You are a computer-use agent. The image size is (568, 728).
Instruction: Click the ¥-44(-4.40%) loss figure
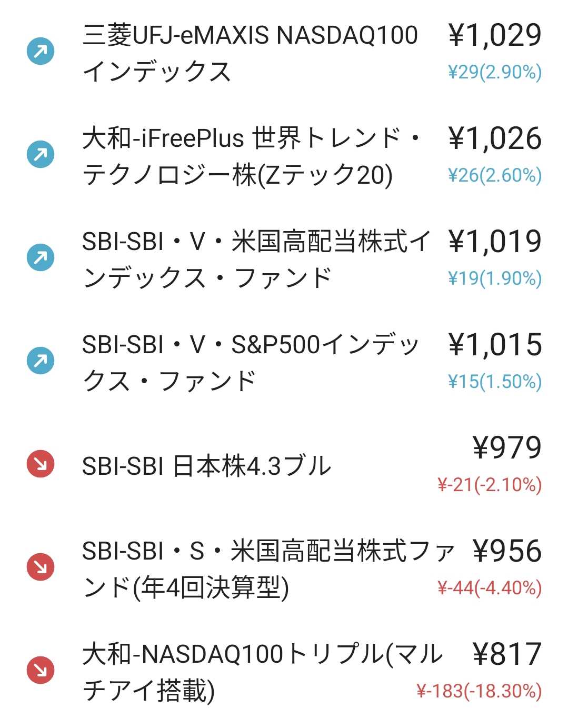pos(490,588)
